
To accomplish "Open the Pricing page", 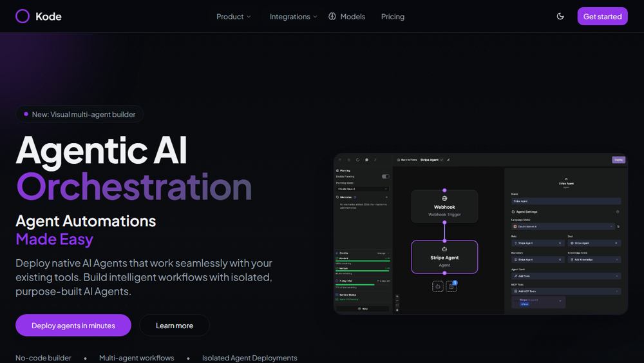I will (x=393, y=17).
